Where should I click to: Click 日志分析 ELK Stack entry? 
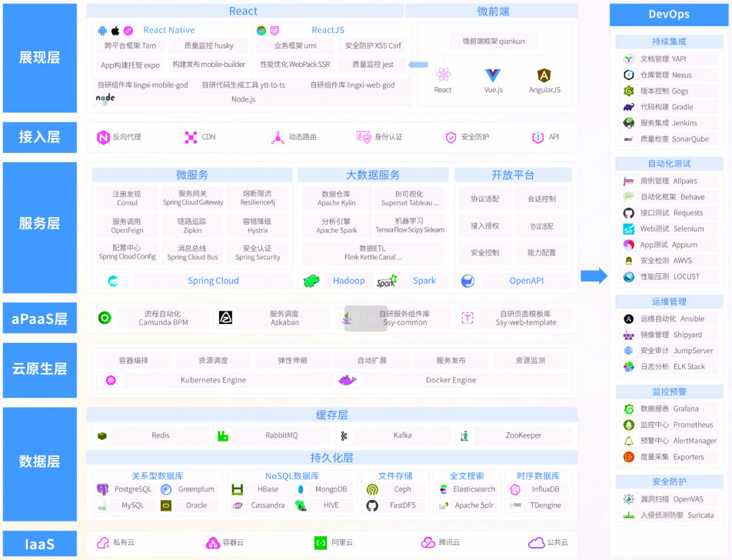669,367
